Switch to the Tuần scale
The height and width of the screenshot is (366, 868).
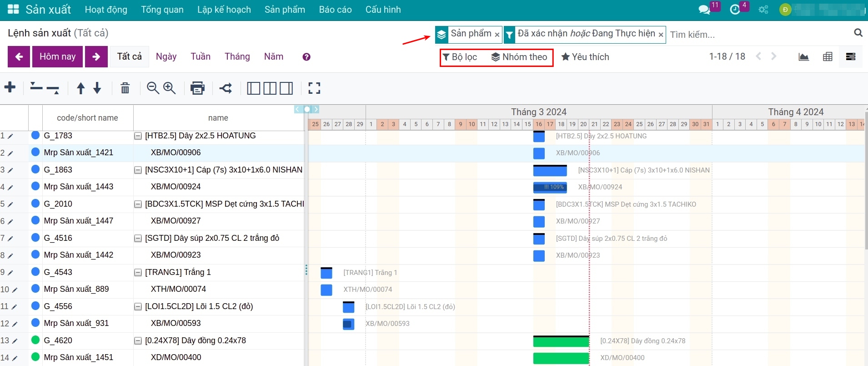click(x=201, y=56)
